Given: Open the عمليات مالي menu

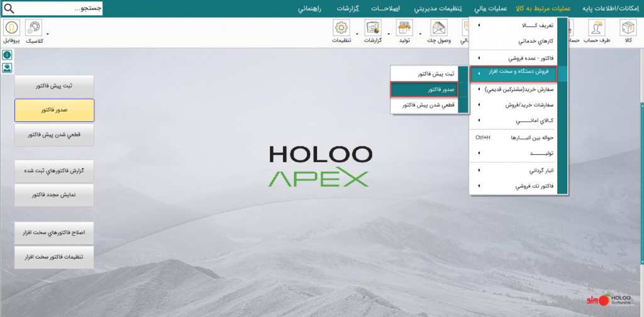Looking at the screenshot, I should (x=491, y=9).
